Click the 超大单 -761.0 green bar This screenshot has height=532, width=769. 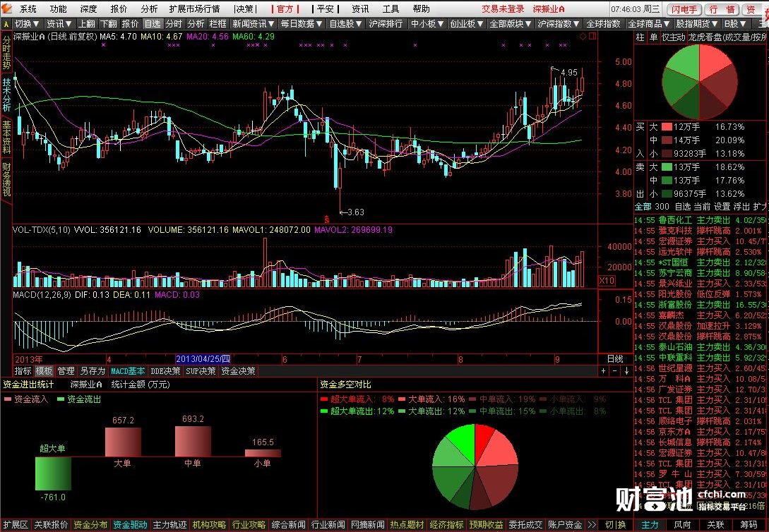pyautogui.click(x=53, y=473)
